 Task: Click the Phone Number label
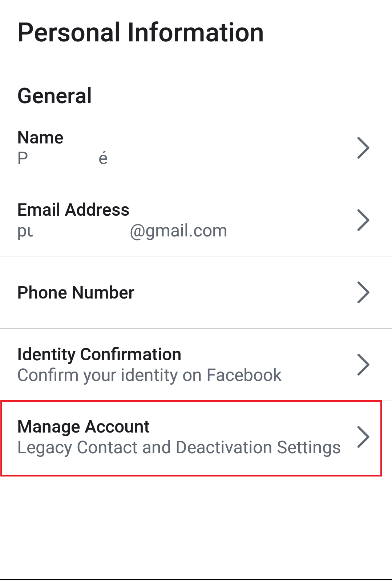(x=76, y=293)
